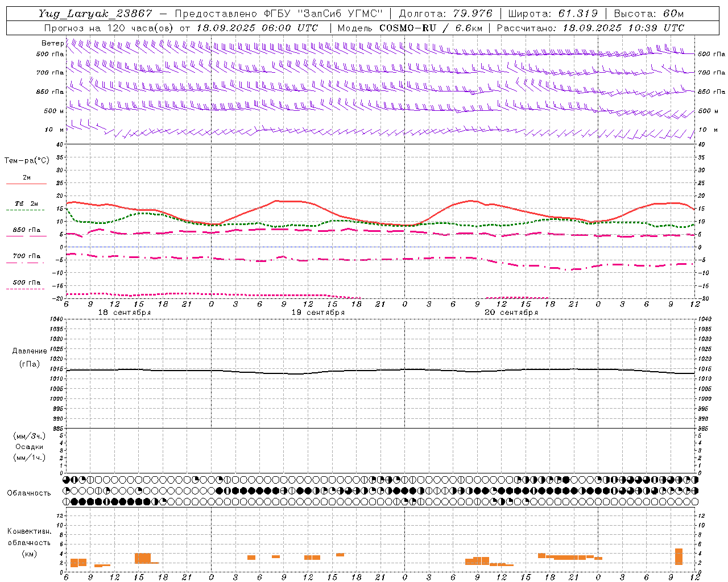Select the provider text ФГБУ "ЗапСиб УГМС"
728x582 pixels.
coord(324,14)
